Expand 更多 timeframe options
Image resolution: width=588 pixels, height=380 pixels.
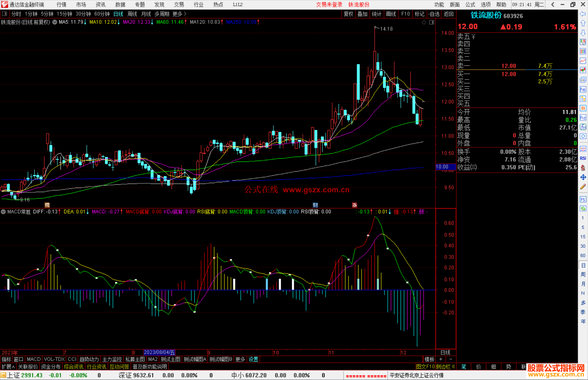pyautogui.click(x=179, y=14)
